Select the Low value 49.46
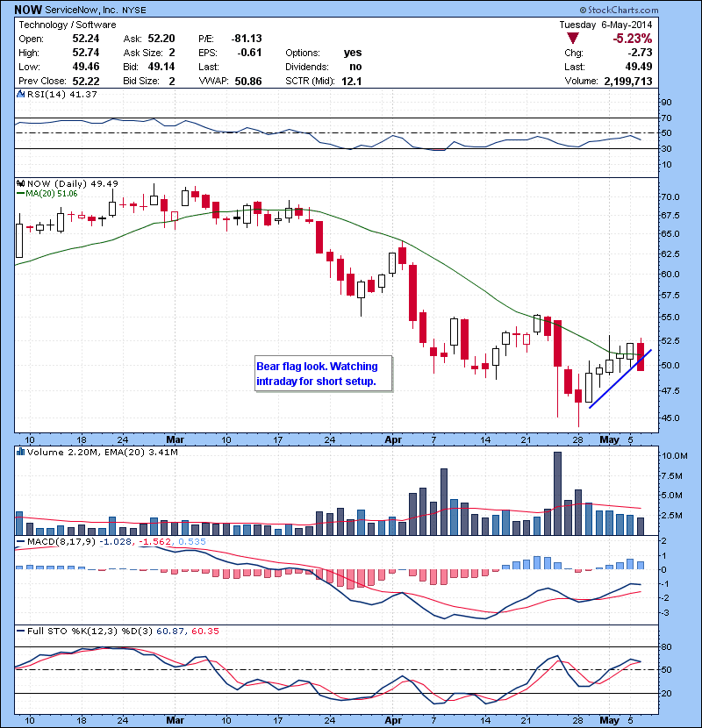 click(86, 67)
